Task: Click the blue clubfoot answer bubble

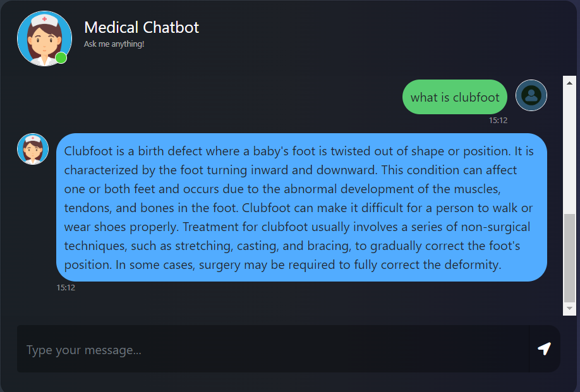Action: (301, 207)
